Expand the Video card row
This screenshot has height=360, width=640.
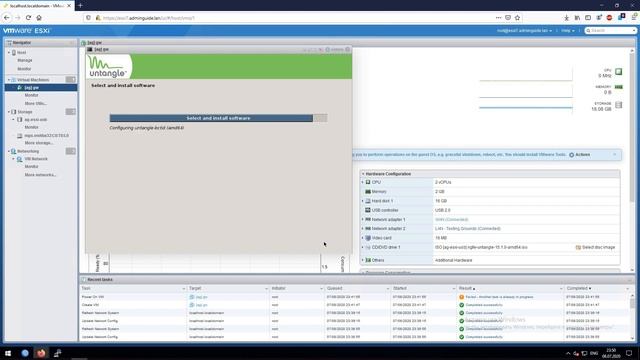tap(362, 238)
